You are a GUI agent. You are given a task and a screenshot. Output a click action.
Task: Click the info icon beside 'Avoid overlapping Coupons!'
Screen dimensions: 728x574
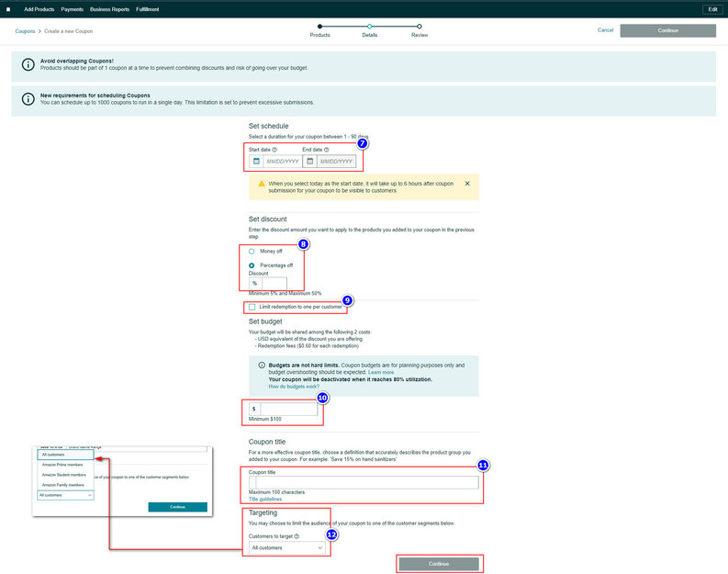coord(28,65)
